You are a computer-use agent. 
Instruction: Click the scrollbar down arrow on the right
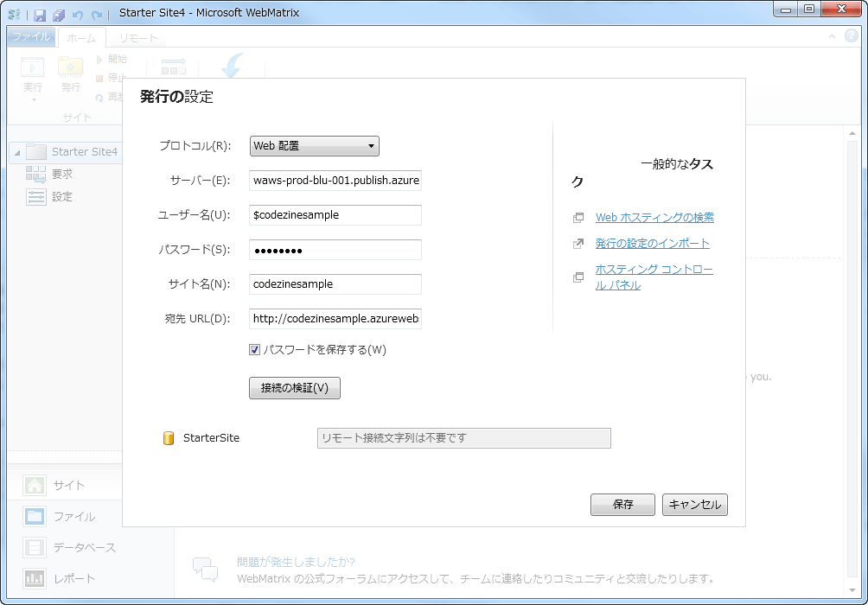(x=852, y=590)
